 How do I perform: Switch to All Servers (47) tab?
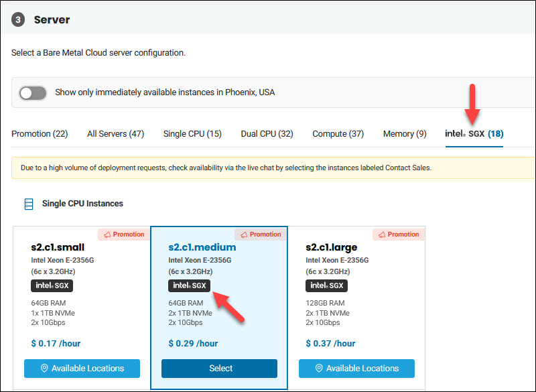115,133
